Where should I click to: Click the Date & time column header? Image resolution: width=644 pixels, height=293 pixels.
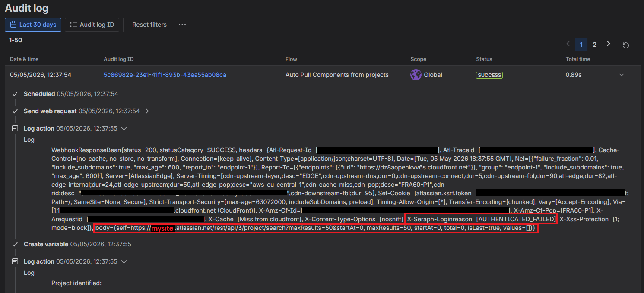click(24, 59)
